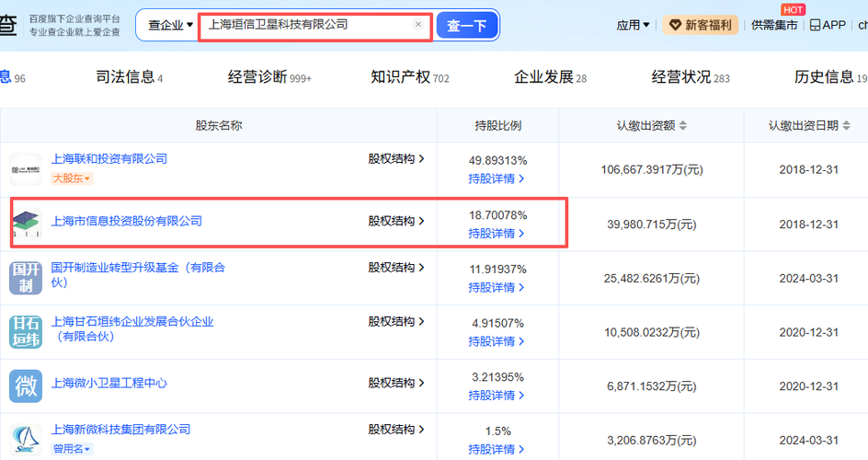Open 上海新微科技集团有限公司 link
868x460 pixels.
tap(120, 430)
